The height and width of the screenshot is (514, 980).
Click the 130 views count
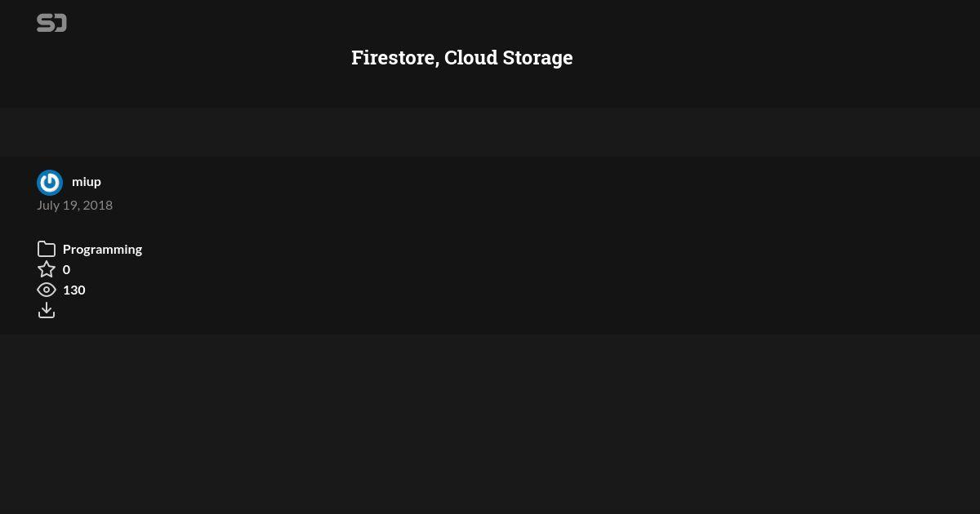[x=74, y=290]
